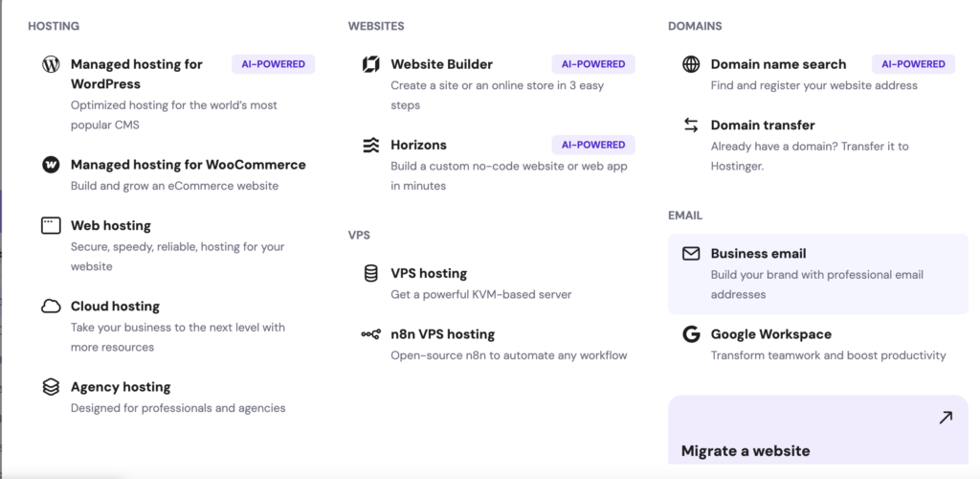Click the Domain name search globe icon
Image resolution: width=980 pixels, height=479 pixels.
691,64
